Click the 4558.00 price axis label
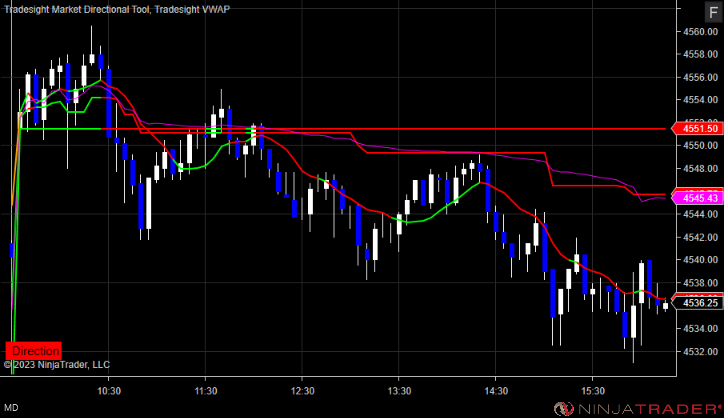 [700, 54]
